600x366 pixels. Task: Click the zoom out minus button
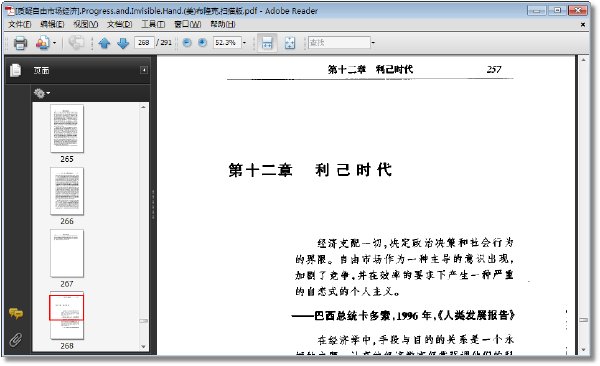pos(187,42)
